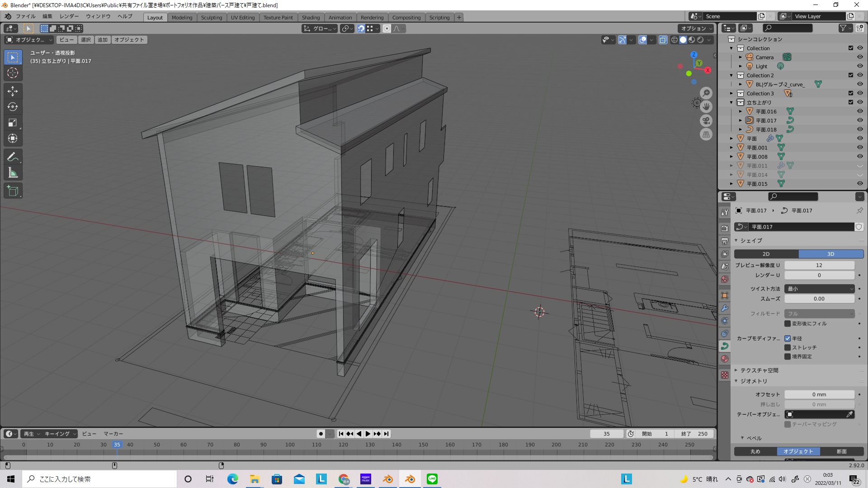This screenshot has width=868, height=488.
Task: Activate the Annotate pencil tool
Action: tap(13, 157)
